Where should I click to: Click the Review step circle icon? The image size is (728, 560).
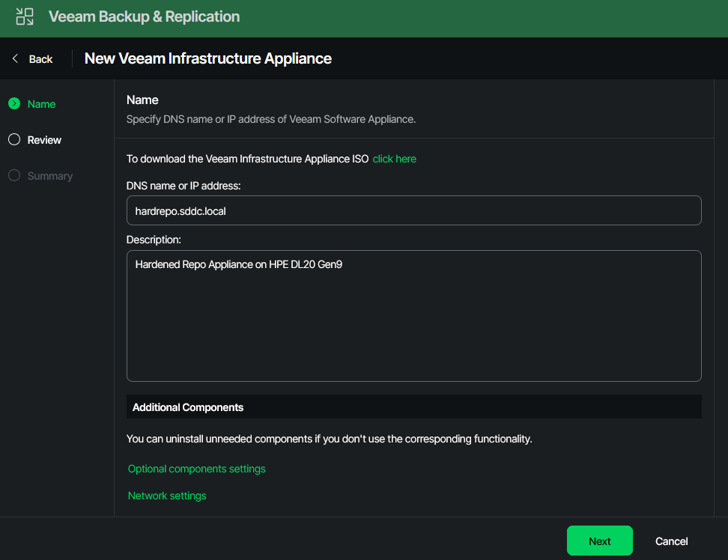13,140
